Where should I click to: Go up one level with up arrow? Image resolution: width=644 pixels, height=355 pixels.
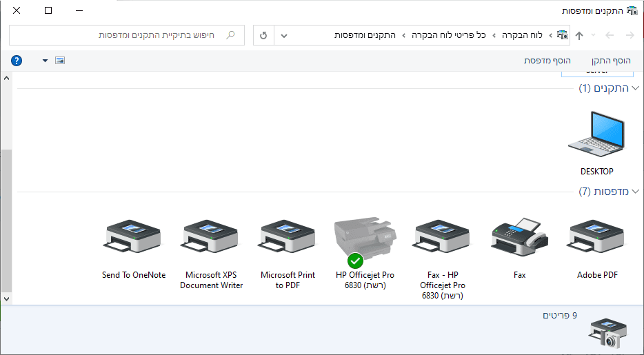(x=579, y=35)
